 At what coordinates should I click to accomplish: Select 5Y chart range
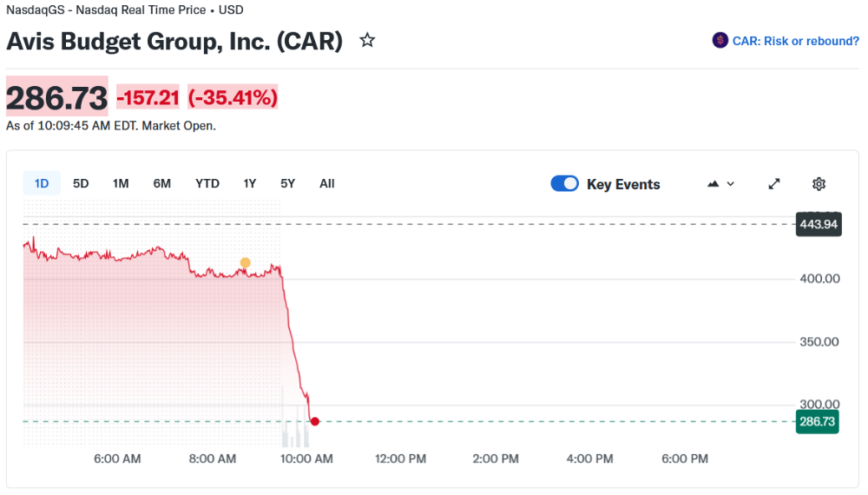click(x=287, y=183)
